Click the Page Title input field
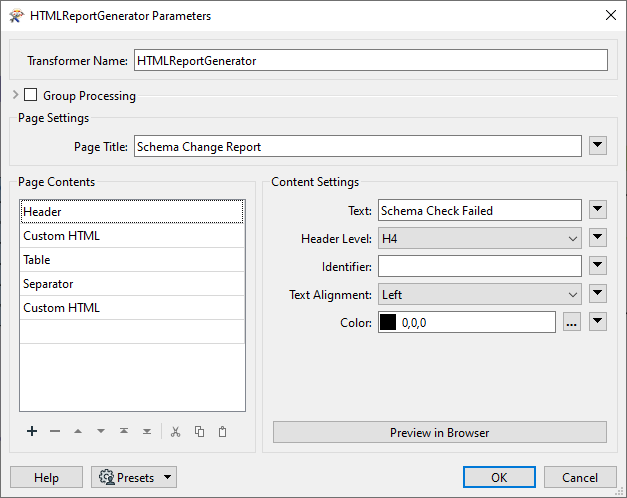This screenshot has width=627, height=498. tap(357, 146)
